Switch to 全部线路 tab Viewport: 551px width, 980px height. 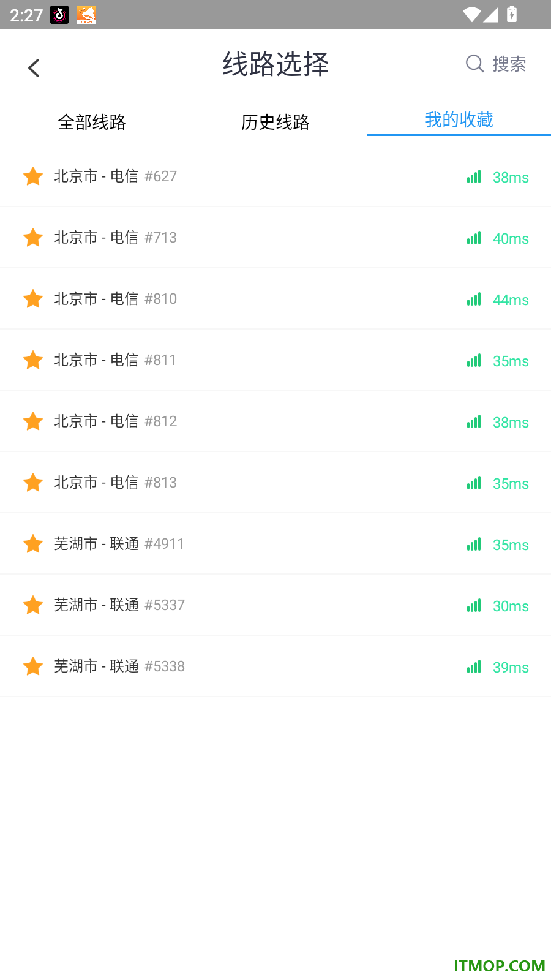click(92, 122)
